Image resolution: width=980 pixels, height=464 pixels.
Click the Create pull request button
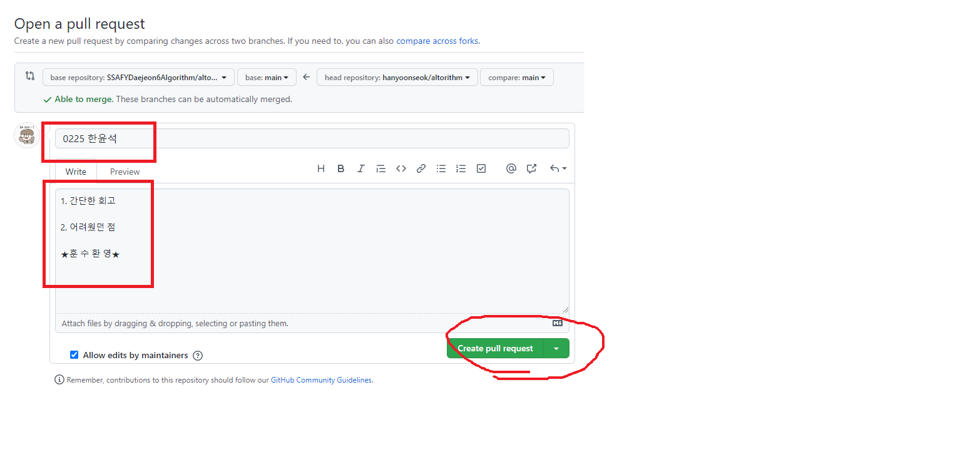click(x=495, y=348)
